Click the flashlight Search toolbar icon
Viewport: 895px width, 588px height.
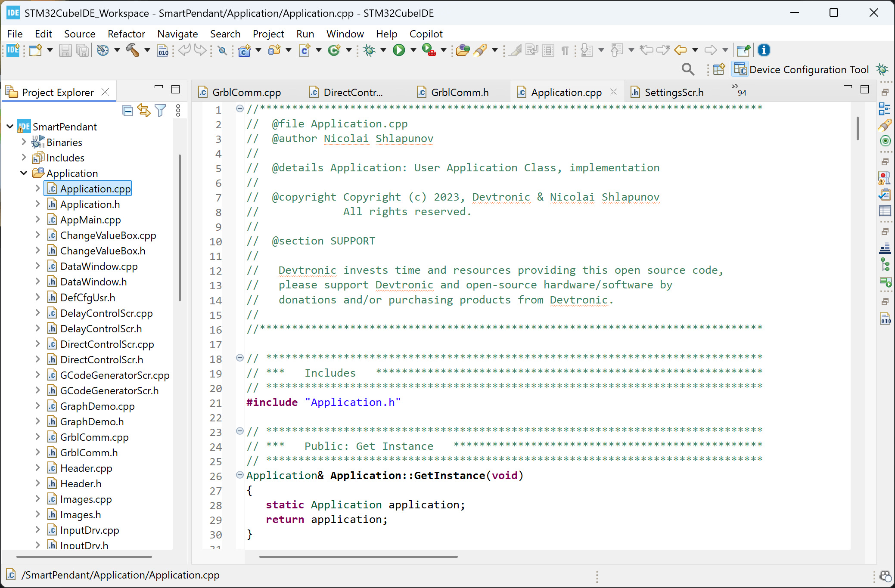click(481, 50)
